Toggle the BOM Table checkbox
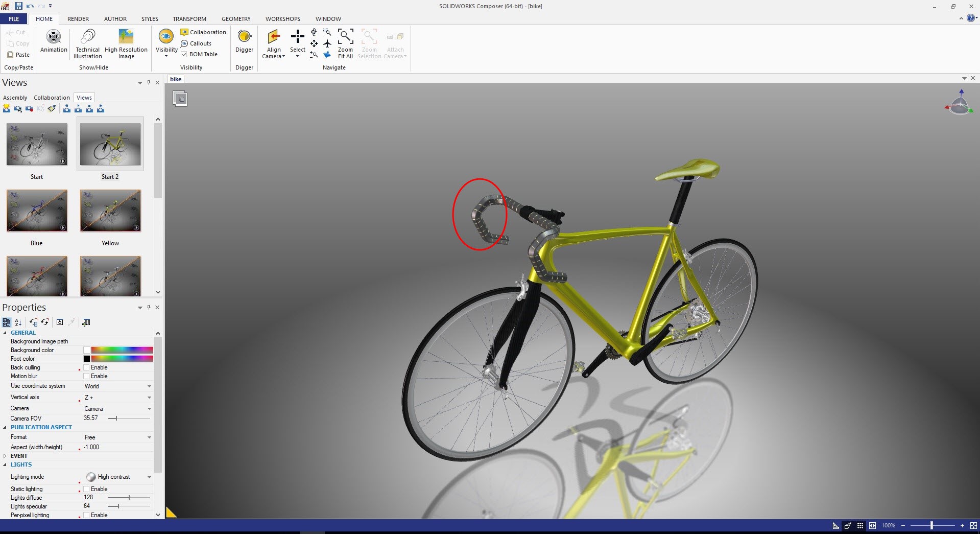 coord(184,54)
